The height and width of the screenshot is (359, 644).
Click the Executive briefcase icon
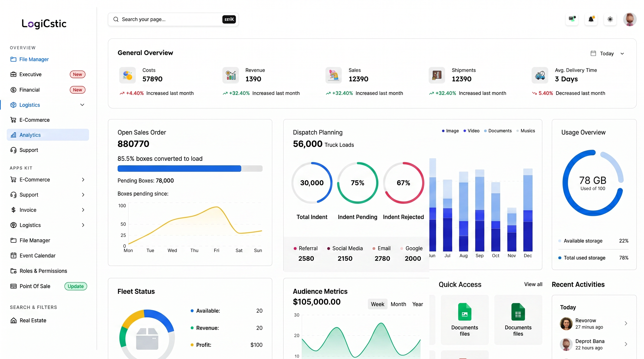point(13,74)
